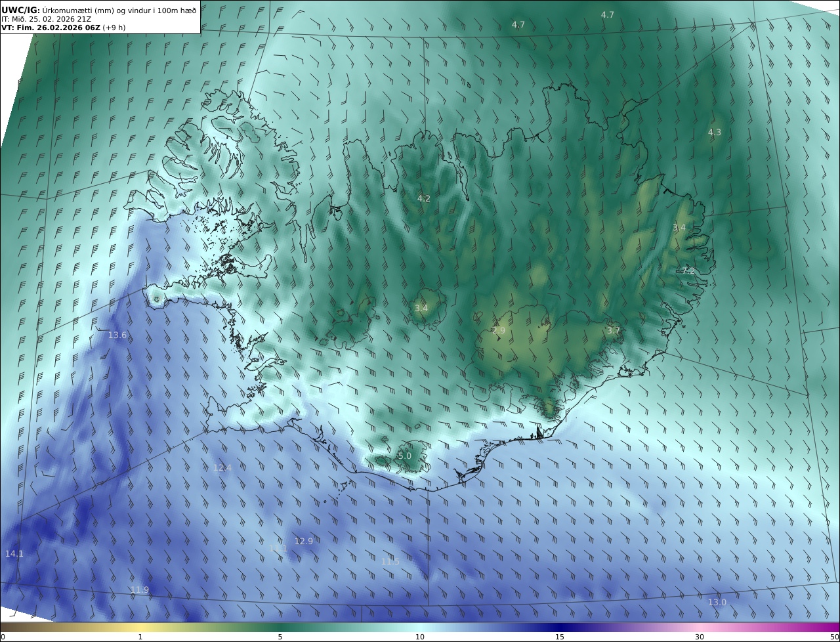This screenshot has width=840, height=642.
Task: Click the '11.5' value label
Action: coord(390,561)
